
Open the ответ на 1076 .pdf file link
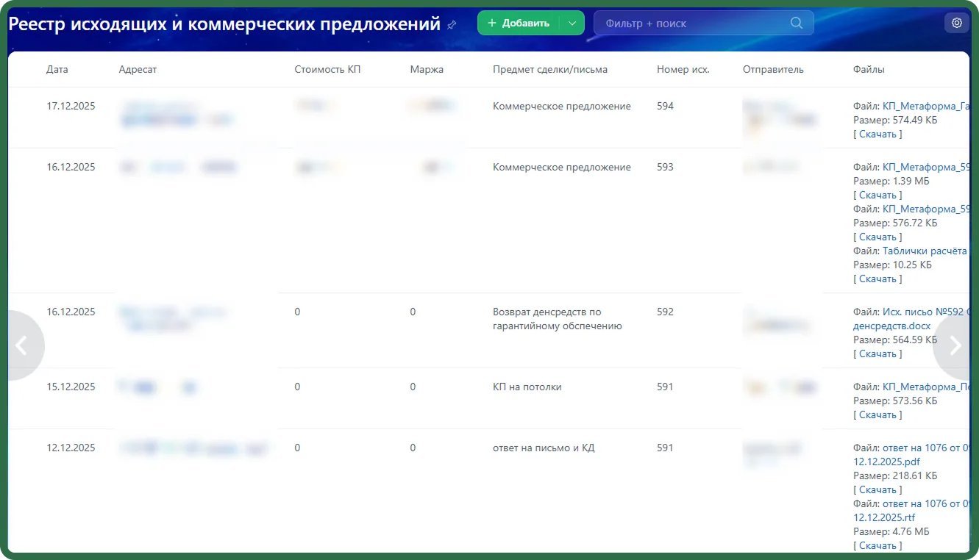[x=912, y=455]
